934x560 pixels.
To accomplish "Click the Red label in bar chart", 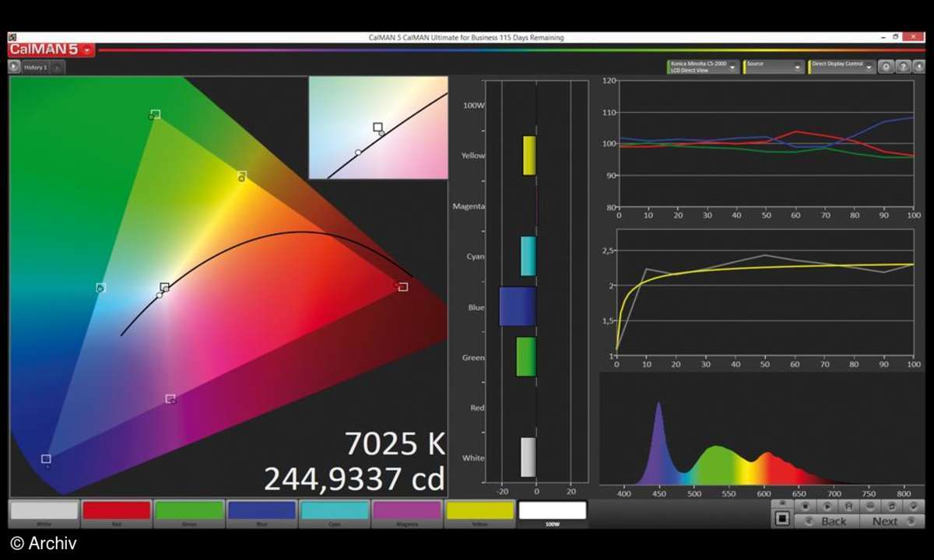I will click(x=477, y=408).
